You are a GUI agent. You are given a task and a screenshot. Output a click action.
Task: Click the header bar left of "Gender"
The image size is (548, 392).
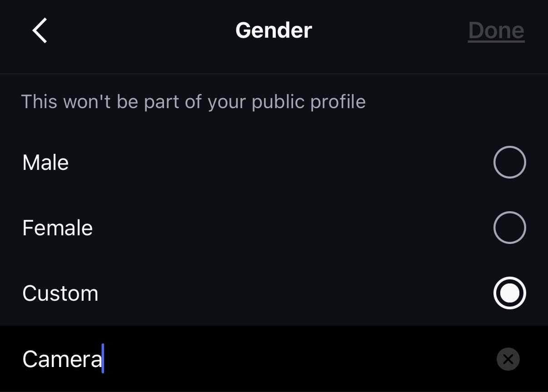(136, 30)
